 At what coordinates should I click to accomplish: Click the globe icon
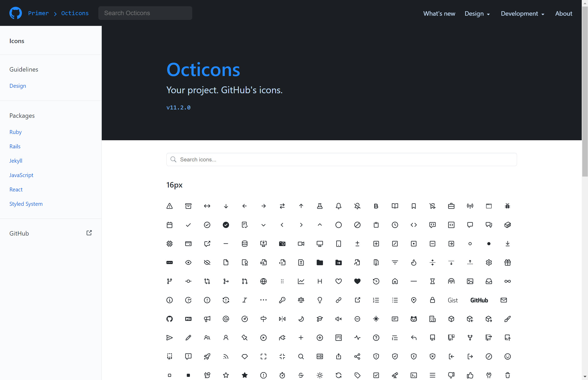[263, 281]
